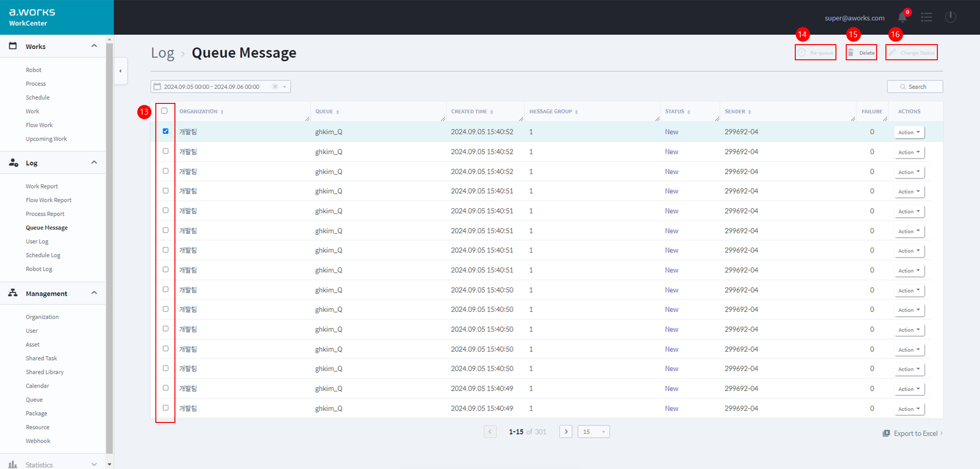Go to next page arrow
Viewport: 980px width, 469px height.
566,432
